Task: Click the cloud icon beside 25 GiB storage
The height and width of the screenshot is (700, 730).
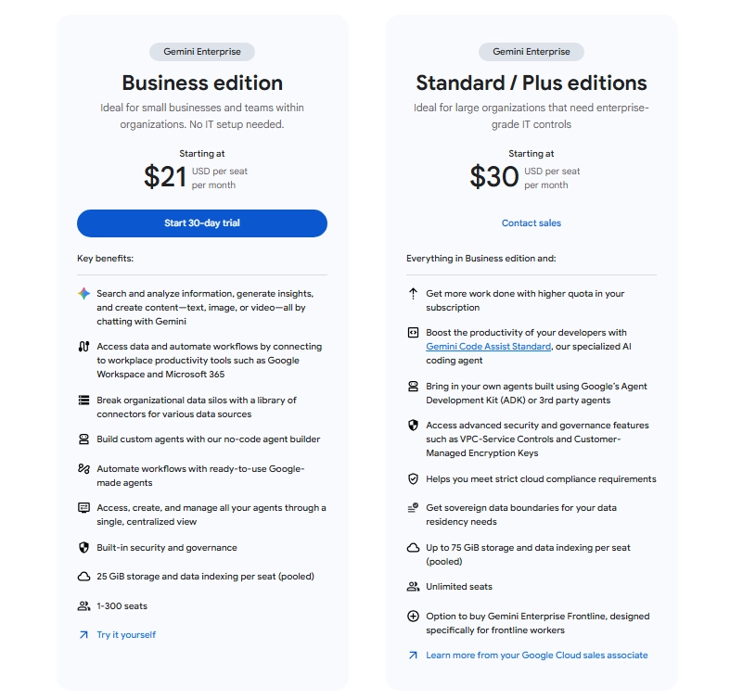Action: (83, 577)
